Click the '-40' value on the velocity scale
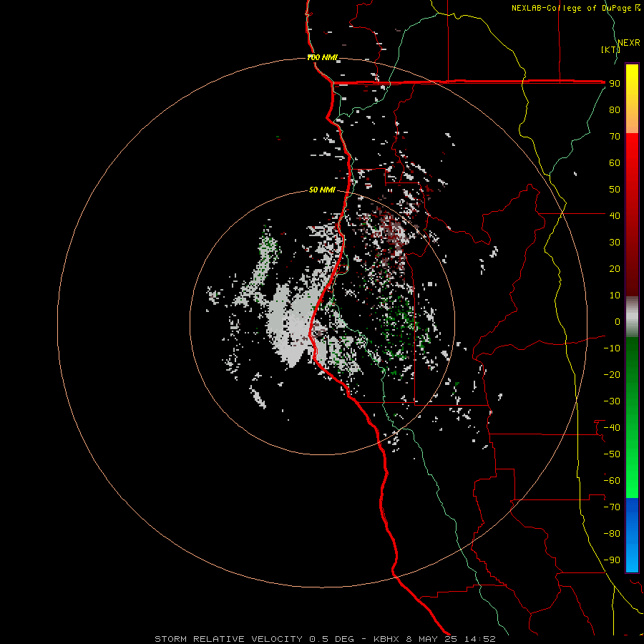Screen dimensions: 644x644 612,428
